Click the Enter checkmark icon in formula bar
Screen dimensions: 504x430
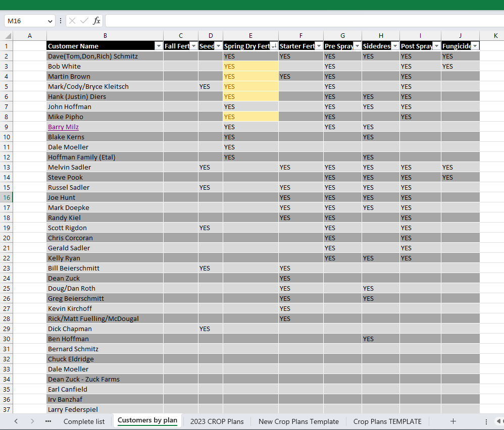point(84,21)
